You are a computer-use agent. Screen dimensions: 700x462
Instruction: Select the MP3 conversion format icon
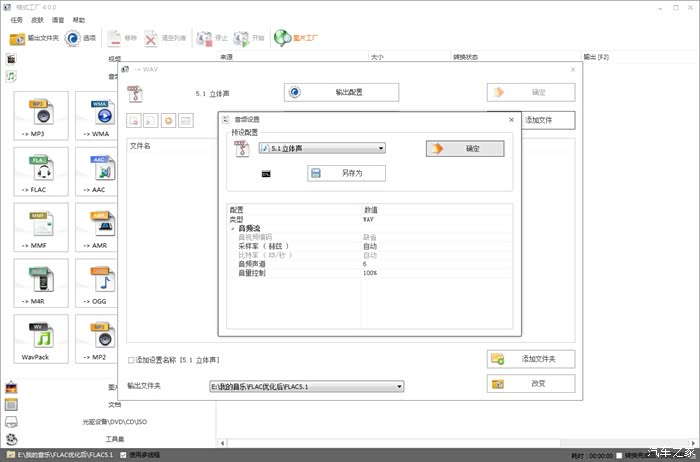click(x=42, y=117)
